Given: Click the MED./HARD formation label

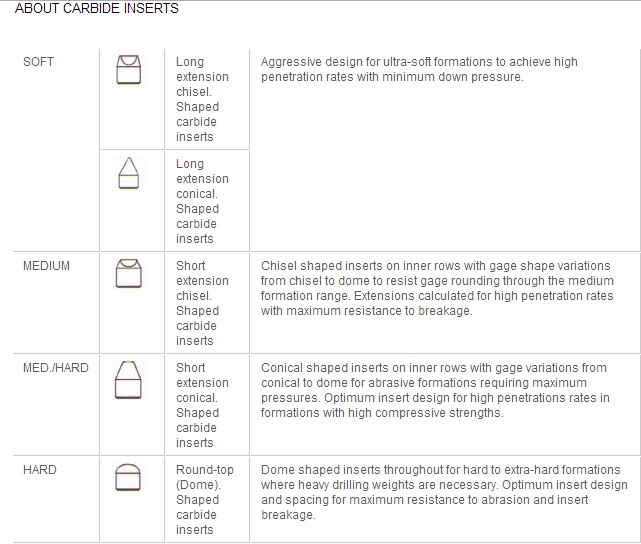Looking at the screenshot, I should 56,368.
